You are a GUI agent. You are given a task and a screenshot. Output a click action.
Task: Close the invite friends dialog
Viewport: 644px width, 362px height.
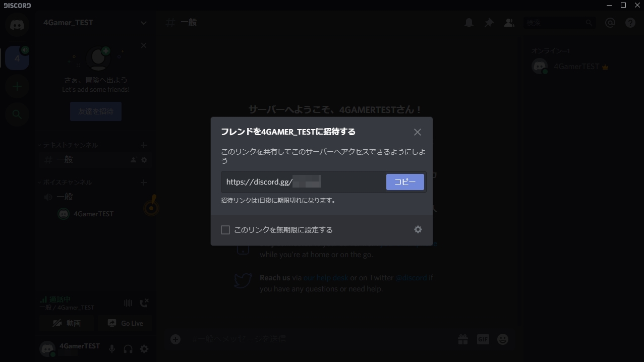tap(417, 132)
